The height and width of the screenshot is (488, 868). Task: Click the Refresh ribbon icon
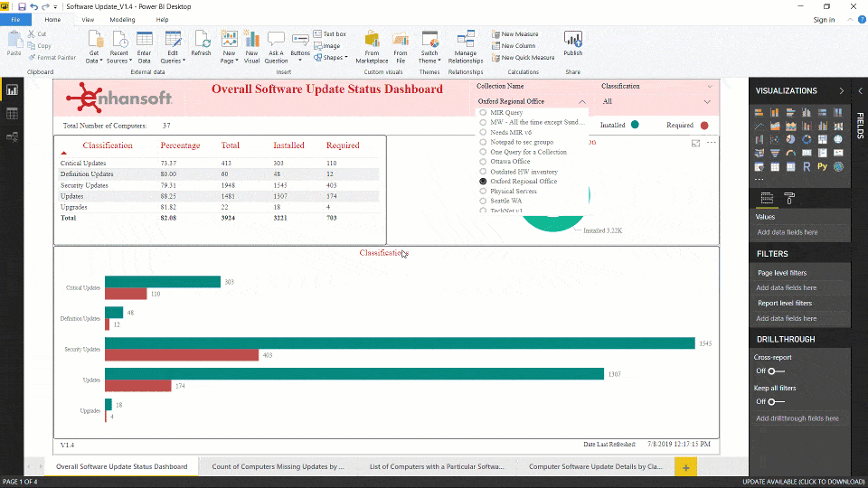(x=201, y=43)
